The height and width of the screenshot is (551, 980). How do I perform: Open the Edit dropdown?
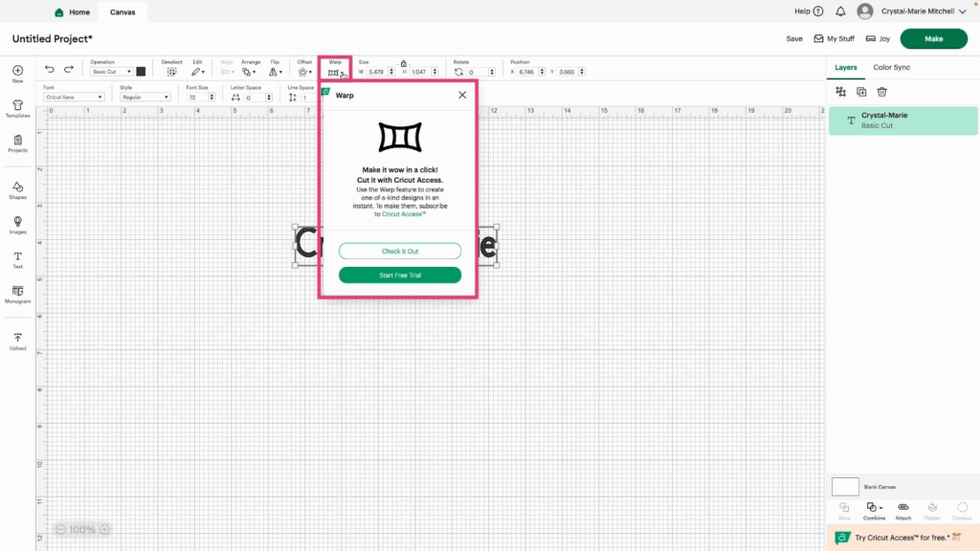pos(197,72)
